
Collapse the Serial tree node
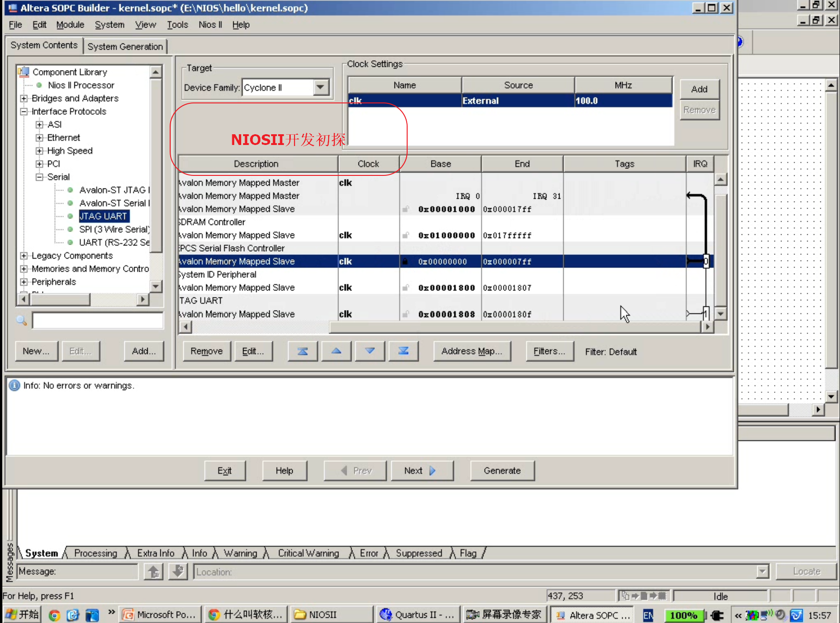click(x=39, y=177)
